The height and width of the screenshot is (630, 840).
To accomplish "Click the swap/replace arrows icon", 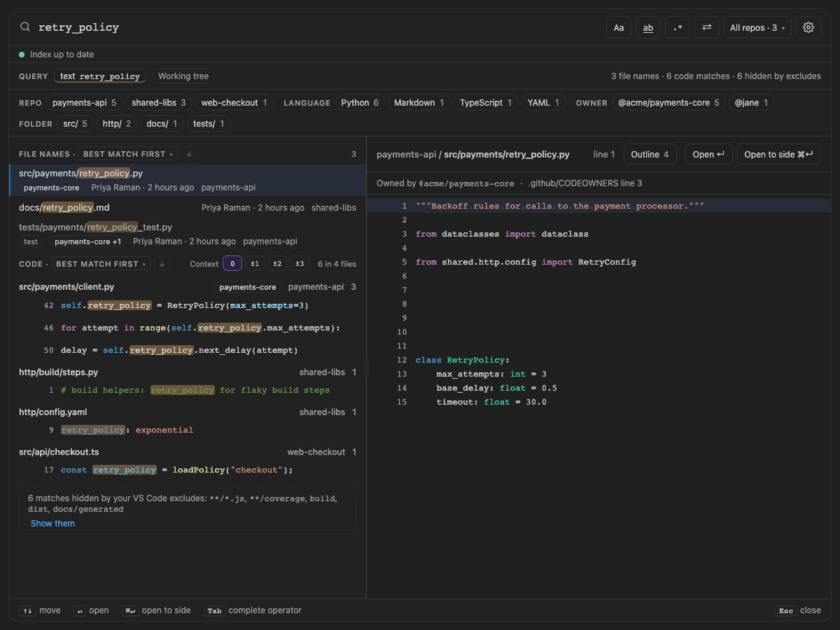I will 707,27.
